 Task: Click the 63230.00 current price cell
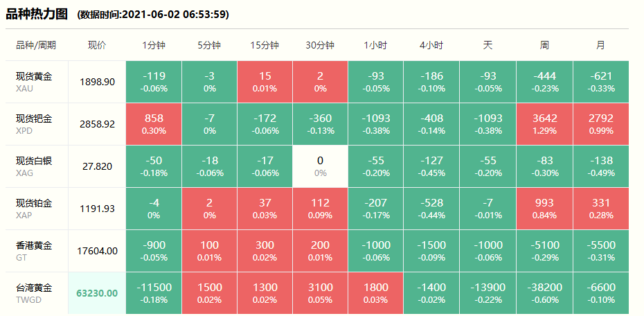[x=97, y=293]
